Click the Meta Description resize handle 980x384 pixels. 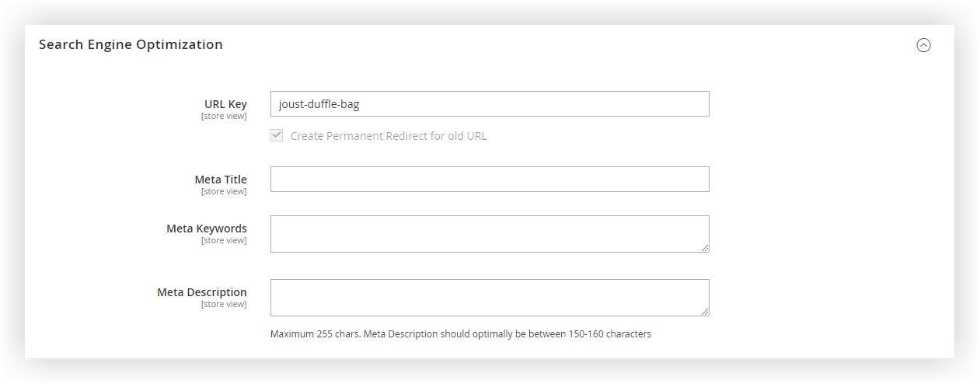coord(705,312)
